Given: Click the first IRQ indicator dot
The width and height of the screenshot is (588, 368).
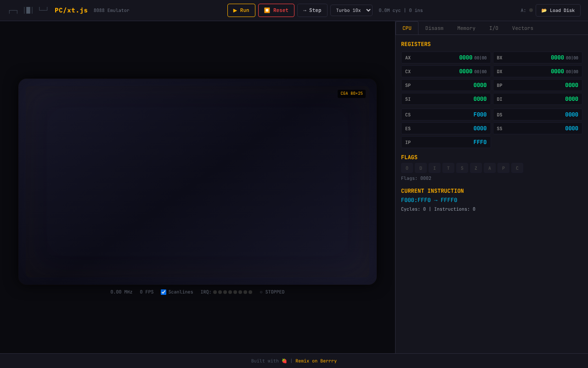Looking at the screenshot, I should tap(215, 292).
